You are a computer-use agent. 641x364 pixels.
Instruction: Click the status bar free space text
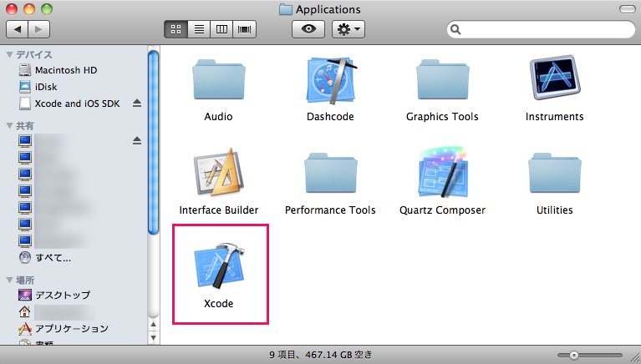pos(321,355)
